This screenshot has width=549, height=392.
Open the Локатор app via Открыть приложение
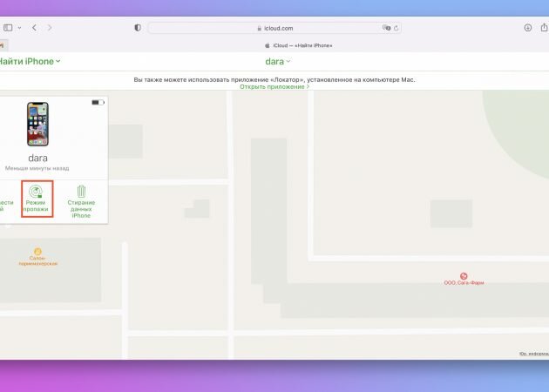[274, 86]
